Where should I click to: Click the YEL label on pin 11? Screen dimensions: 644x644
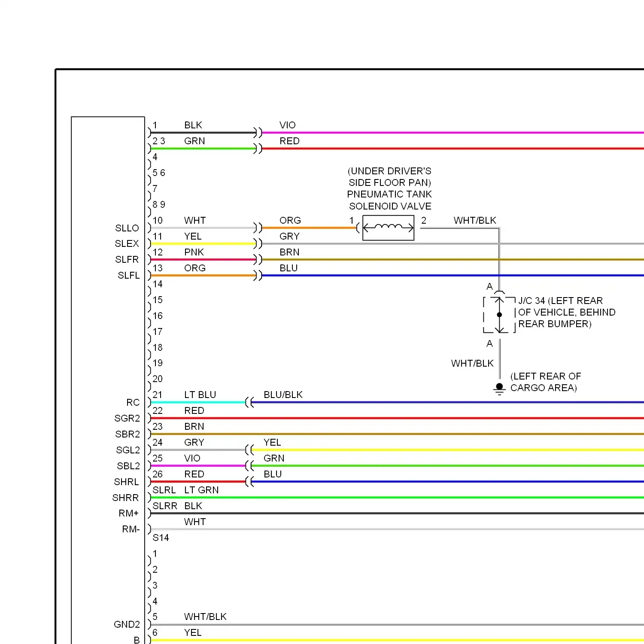tap(193, 236)
